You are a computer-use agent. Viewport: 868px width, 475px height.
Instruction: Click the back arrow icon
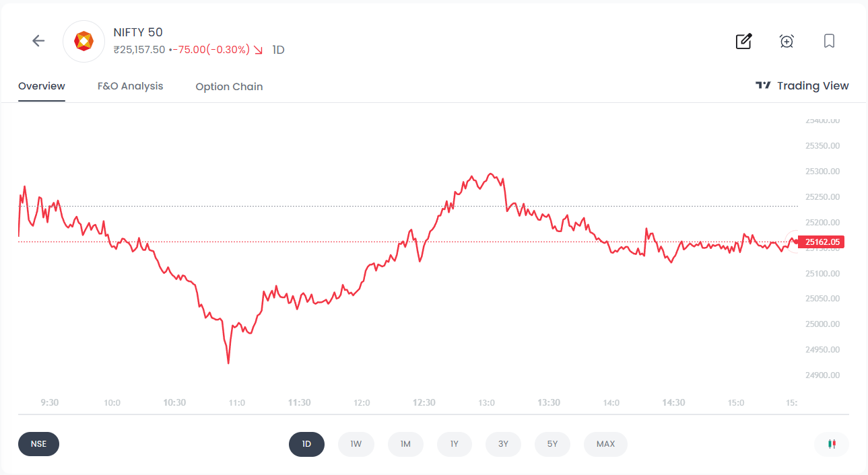coord(38,41)
